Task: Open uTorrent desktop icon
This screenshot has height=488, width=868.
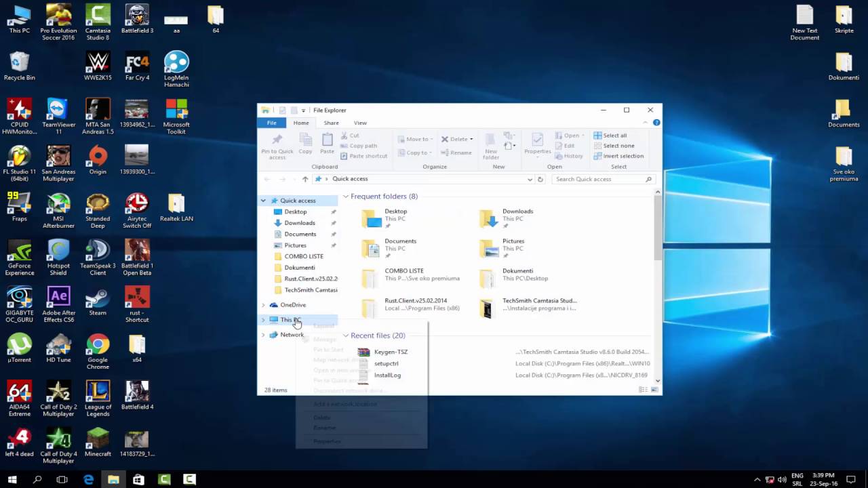Action: click(19, 348)
